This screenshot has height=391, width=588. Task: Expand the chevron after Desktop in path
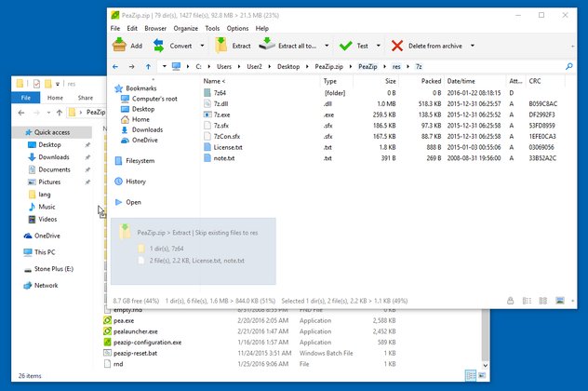pyautogui.click(x=307, y=67)
